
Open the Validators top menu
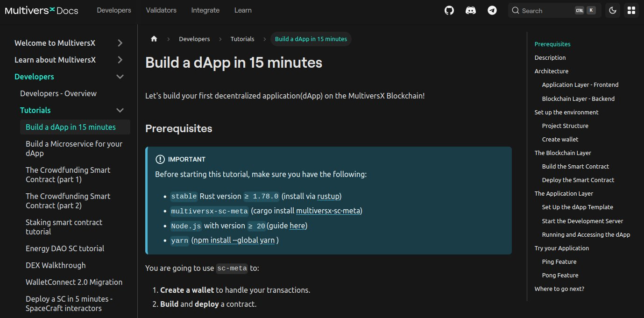point(161,10)
